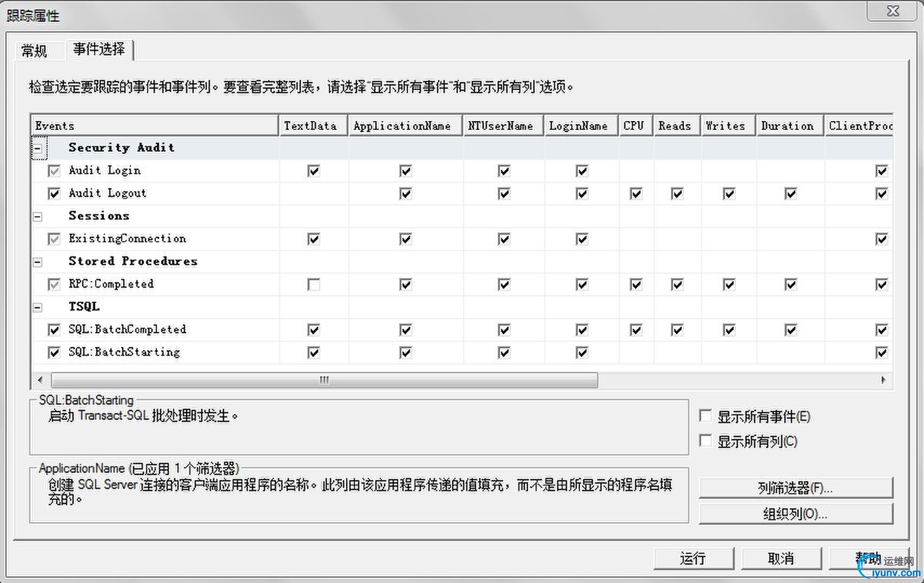
Task: Select the Security Audit category label
Action: click(121, 148)
